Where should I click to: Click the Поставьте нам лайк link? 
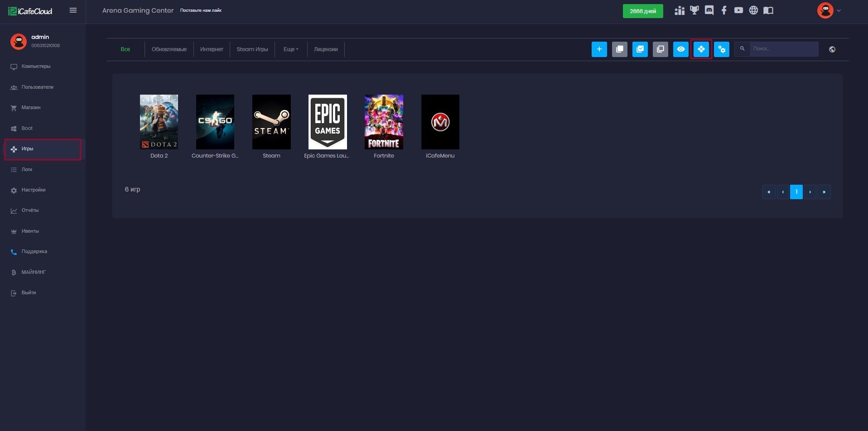(x=201, y=10)
